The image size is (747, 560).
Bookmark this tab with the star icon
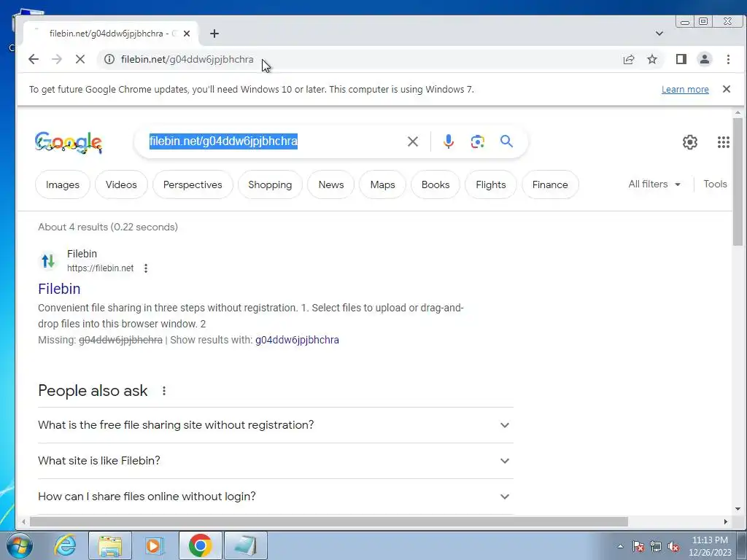(x=652, y=59)
